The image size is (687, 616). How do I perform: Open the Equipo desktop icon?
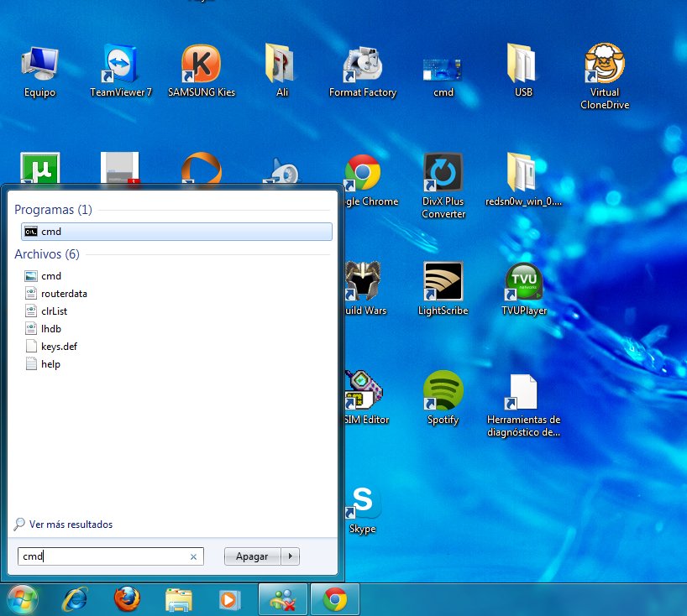[39, 73]
